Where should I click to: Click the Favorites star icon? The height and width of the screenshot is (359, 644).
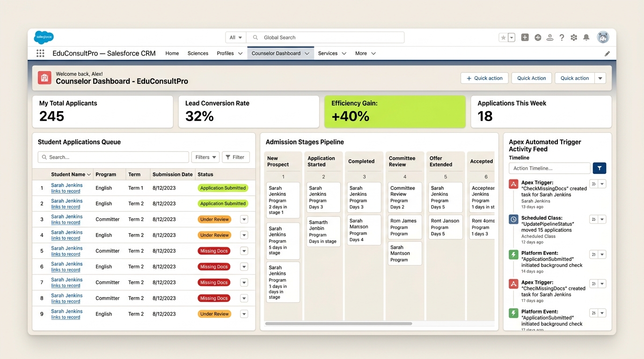coord(503,37)
